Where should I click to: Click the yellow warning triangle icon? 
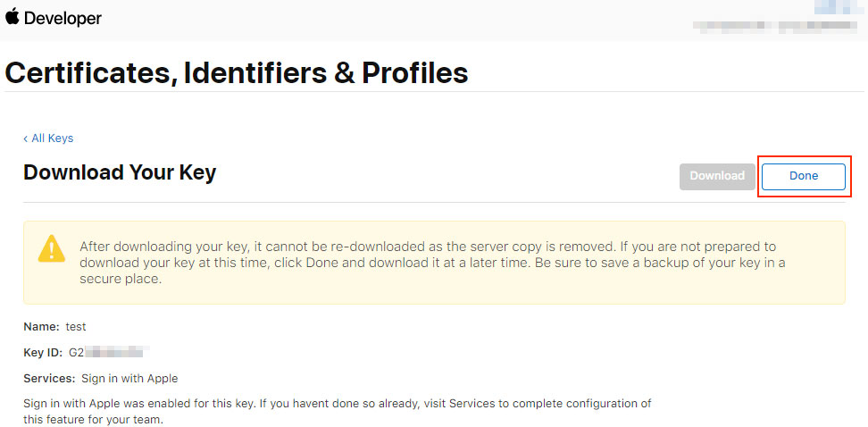pos(52,248)
